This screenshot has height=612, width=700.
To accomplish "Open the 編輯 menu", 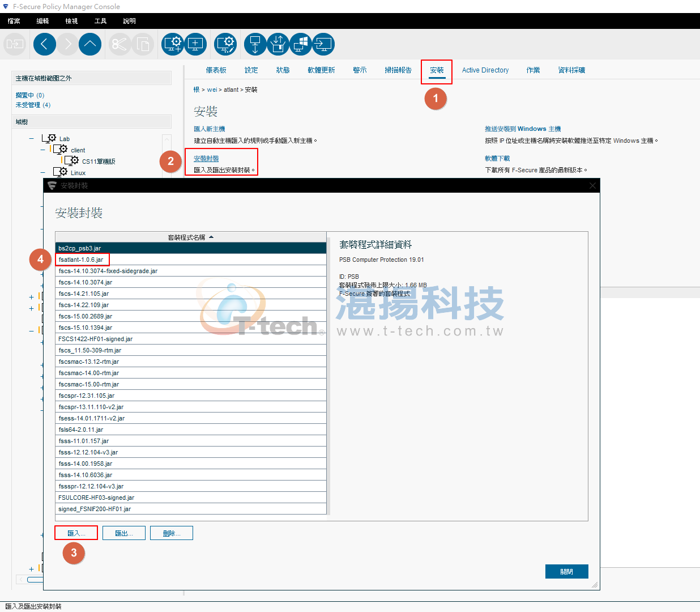I will [x=42, y=21].
